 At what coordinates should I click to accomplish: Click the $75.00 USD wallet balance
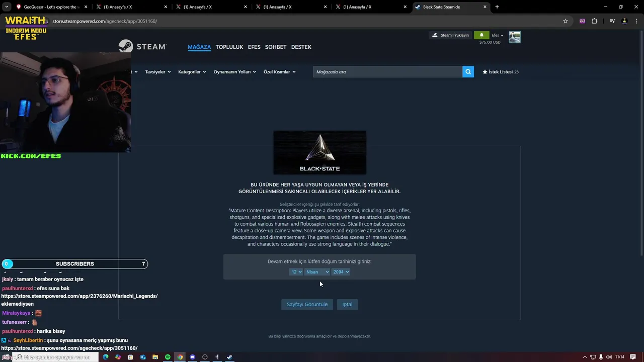pos(490,42)
